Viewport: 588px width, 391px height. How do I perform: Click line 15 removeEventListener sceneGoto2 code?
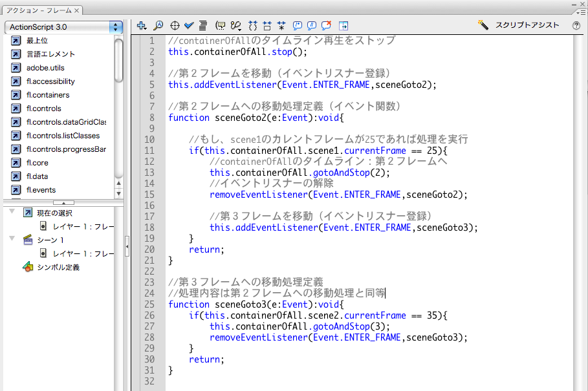(x=338, y=195)
